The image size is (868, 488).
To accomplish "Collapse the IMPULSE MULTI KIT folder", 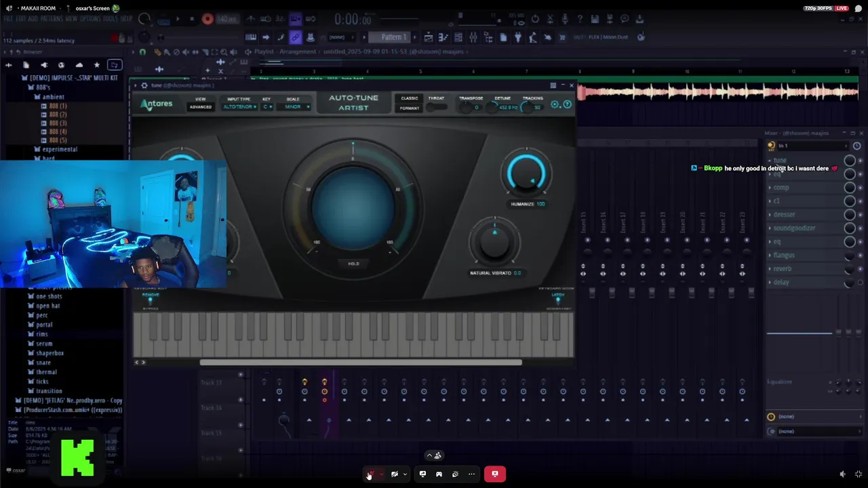I will click(x=71, y=78).
